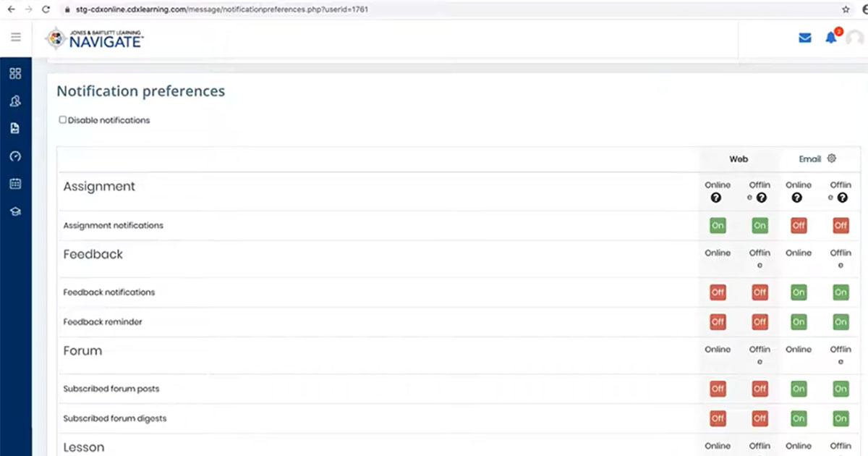The image size is (868, 456).
Task: Click the Feedback notifications row label
Action: point(109,292)
